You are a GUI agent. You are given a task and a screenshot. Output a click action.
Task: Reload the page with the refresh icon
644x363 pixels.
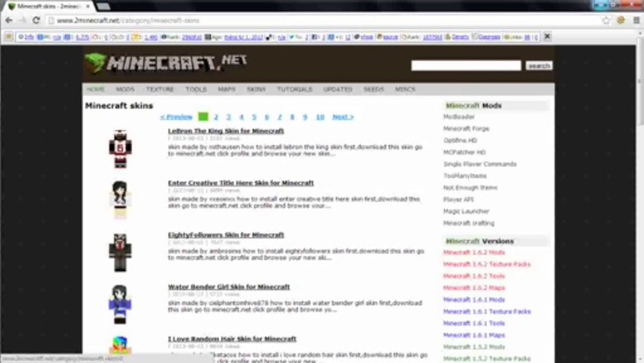pos(36,21)
